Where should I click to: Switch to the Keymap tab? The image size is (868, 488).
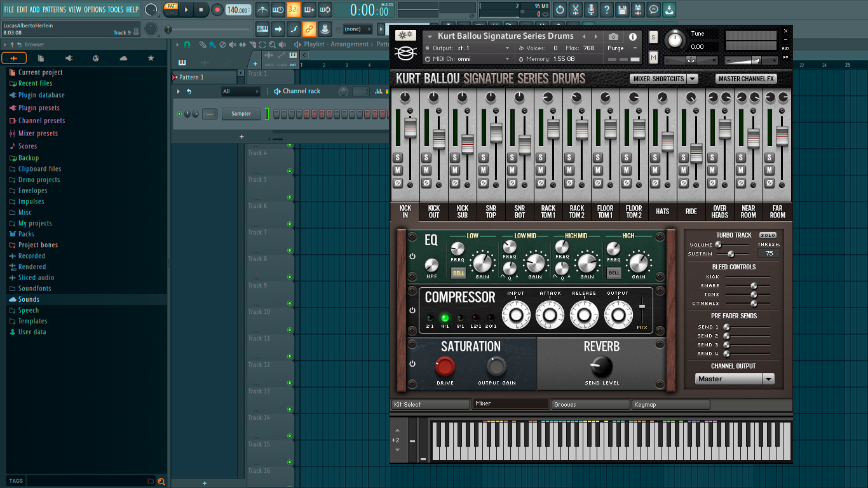(x=670, y=404)
